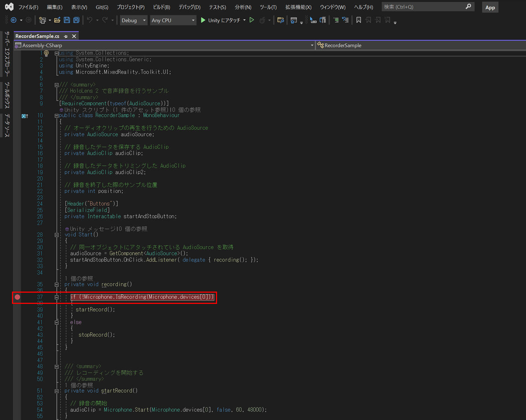Click the clear bookmarks icon
526x420 pixels.
click(x=388, y=20)
